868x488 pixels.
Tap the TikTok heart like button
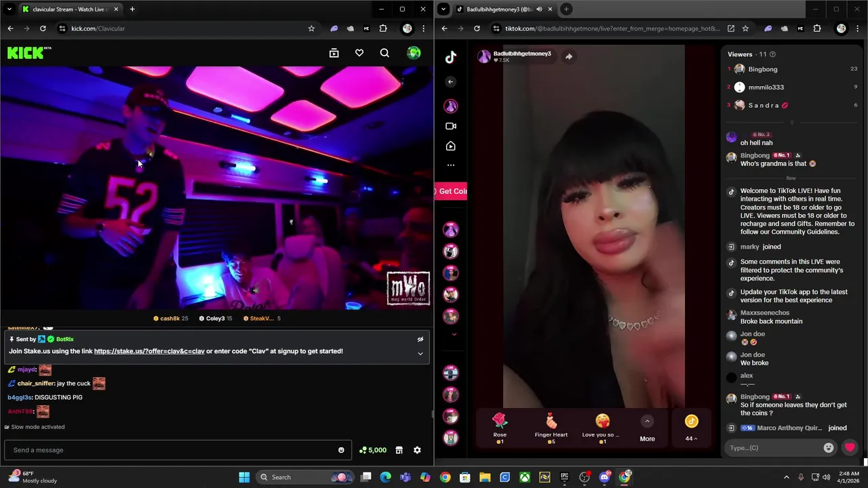[x=850, y=447]
